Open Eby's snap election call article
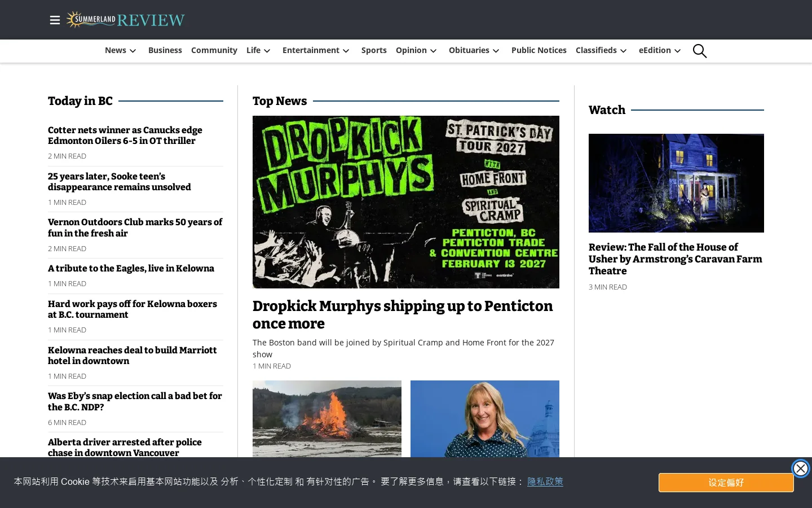812x508 pixels. [135, 401]
